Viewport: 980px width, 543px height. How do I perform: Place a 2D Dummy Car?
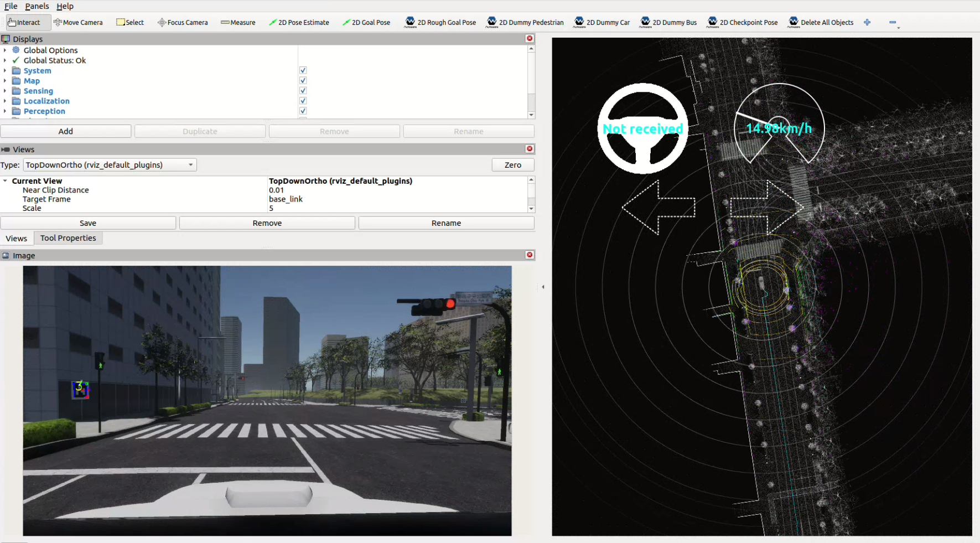coord(602,22)
